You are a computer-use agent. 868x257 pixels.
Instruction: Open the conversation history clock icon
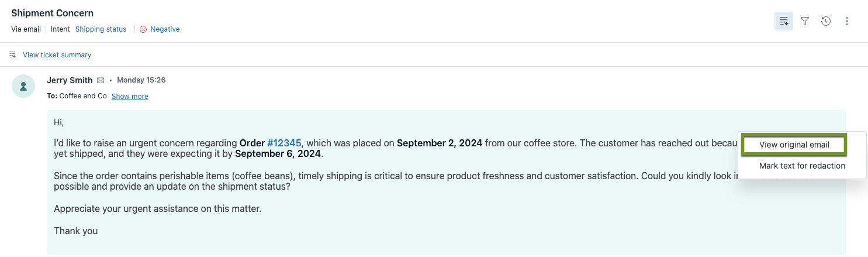click(x=826, y=21)
